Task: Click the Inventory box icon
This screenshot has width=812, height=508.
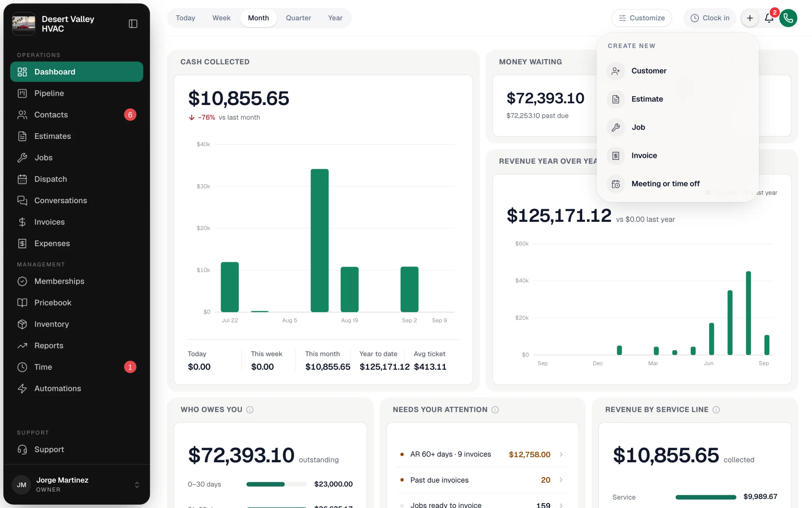Action: pyautogui.click(x=22, y=324)
